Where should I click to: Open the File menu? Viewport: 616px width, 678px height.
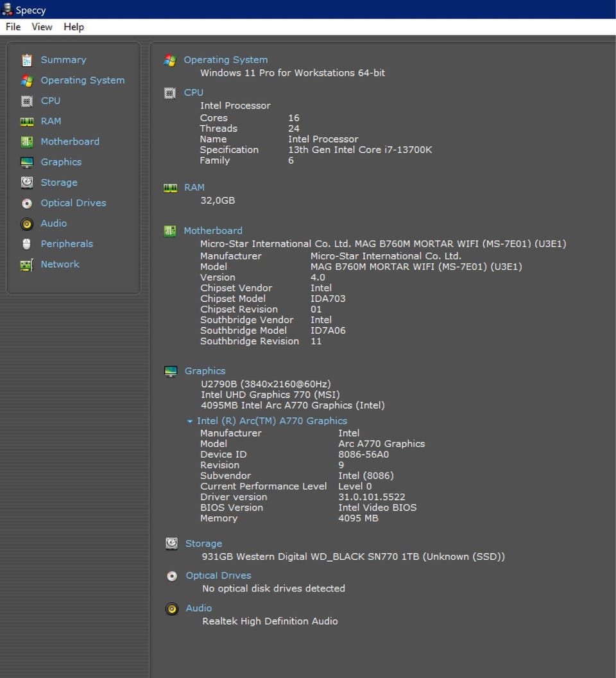click(13, 27)
